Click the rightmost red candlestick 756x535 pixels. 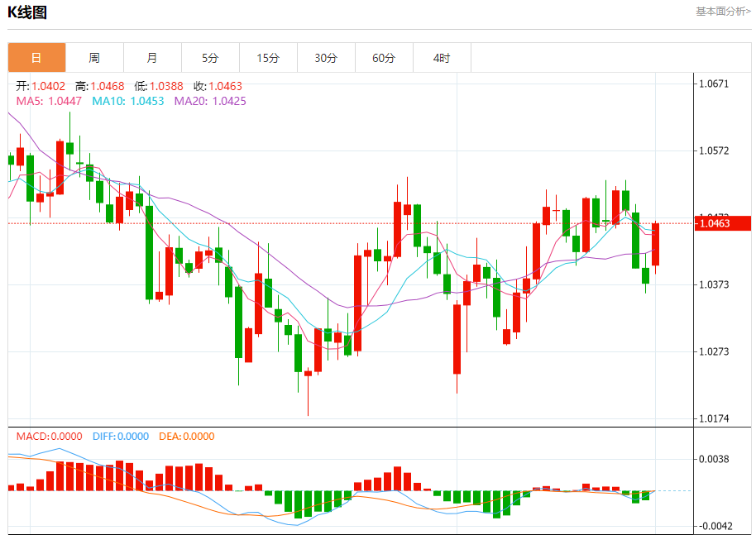(656, 244)
